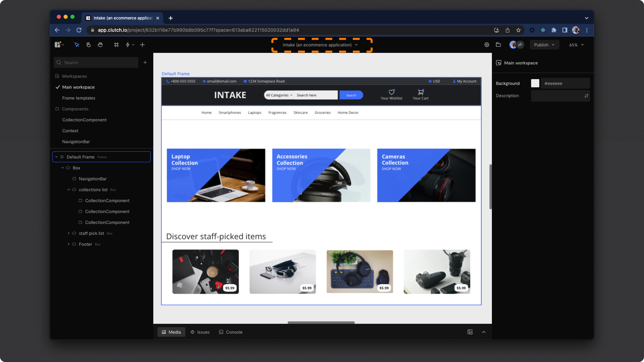Image resolution: width=644 pixels, height=362 pixels.
Task: Click the Background color swatch
Action: 535,83
